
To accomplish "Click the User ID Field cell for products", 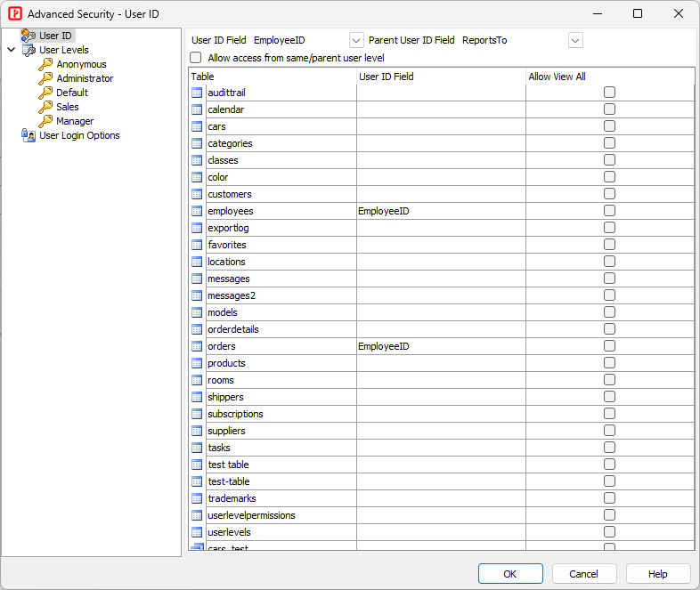I will pyautogui.click(x=441, y=363).
